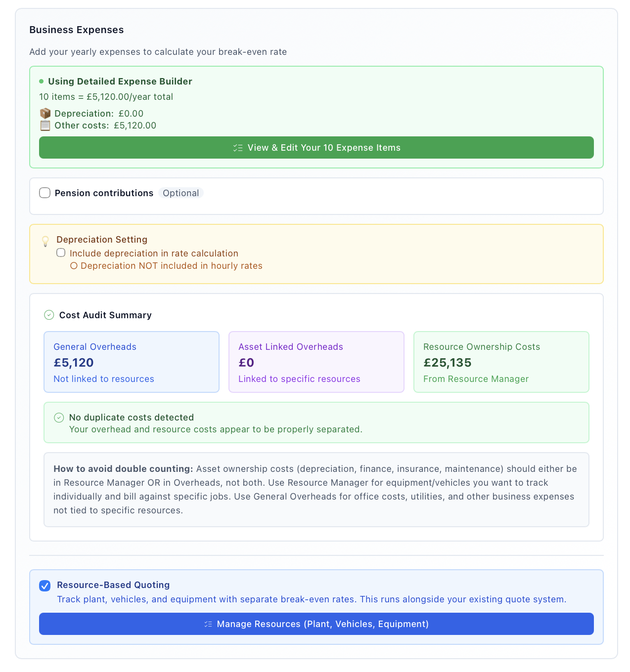Click the checklist icon in the View & Edit button
The width and height of the screenshot is (630, 672).
point(238,147)
